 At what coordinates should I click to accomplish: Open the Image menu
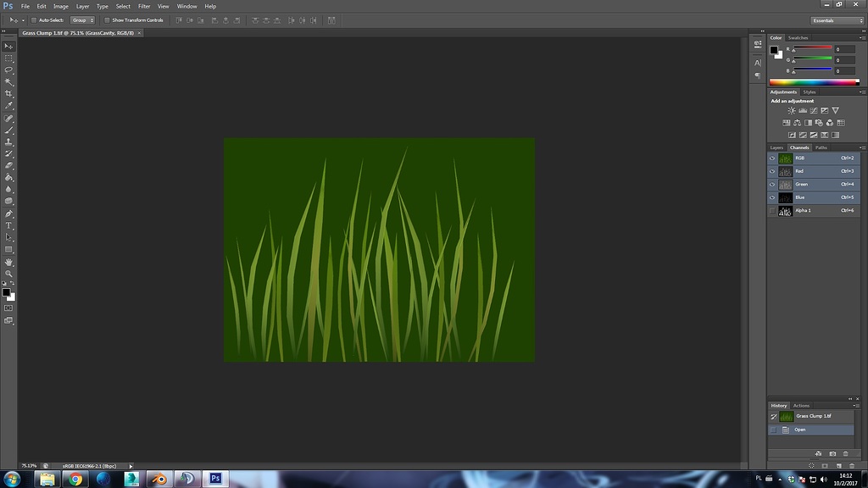pos(60,7)
